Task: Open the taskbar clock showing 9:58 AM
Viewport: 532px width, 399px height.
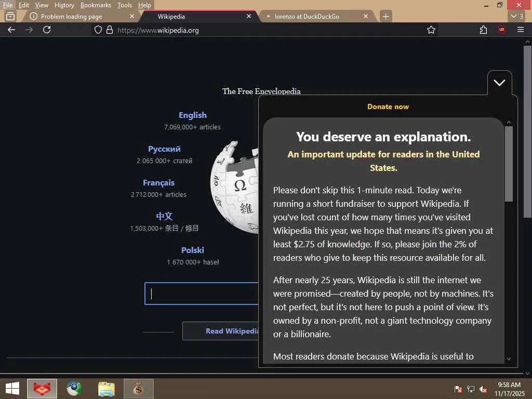Action: 509,389
